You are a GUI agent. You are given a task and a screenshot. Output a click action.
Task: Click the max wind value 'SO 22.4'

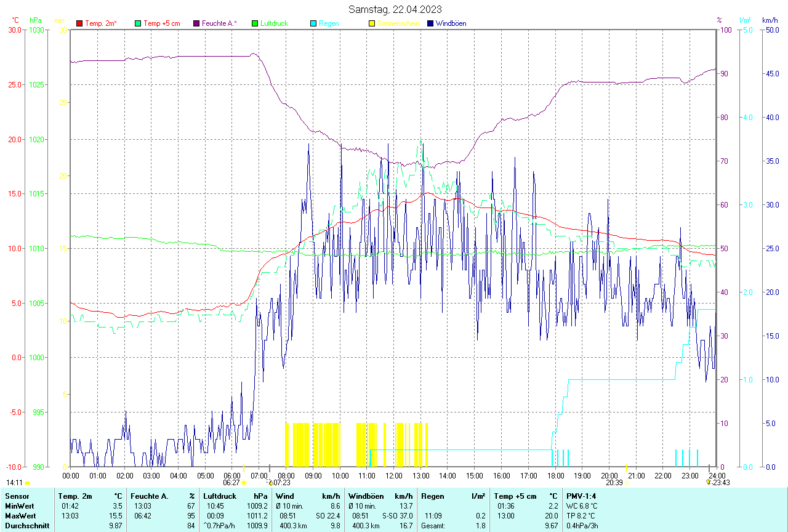pos(328,515)
